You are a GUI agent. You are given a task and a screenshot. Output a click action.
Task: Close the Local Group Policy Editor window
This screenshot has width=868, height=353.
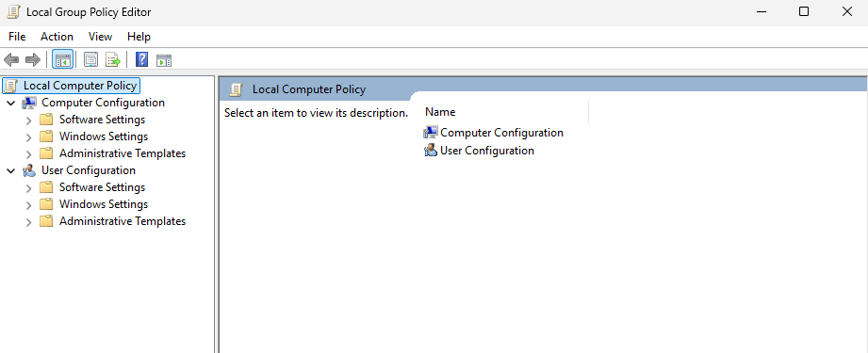coord(847,11)
